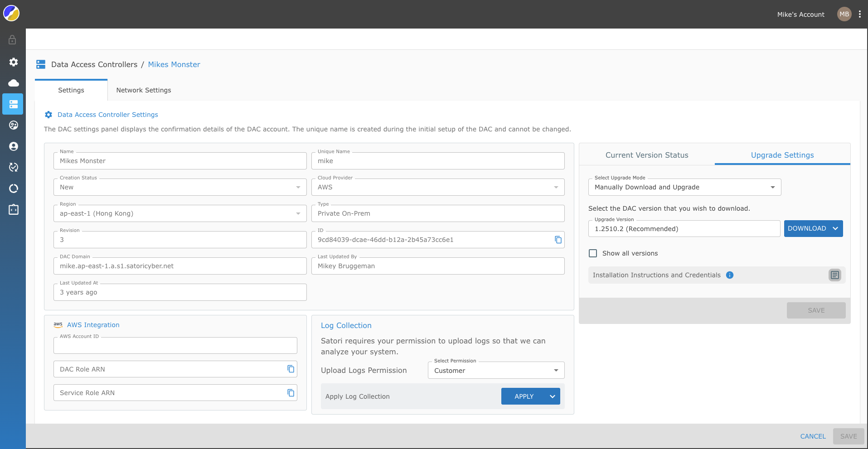This screenshot has height=449, width=868.
Task: Open the sync checkmark icon in sidebar
Action: point(14,167)
